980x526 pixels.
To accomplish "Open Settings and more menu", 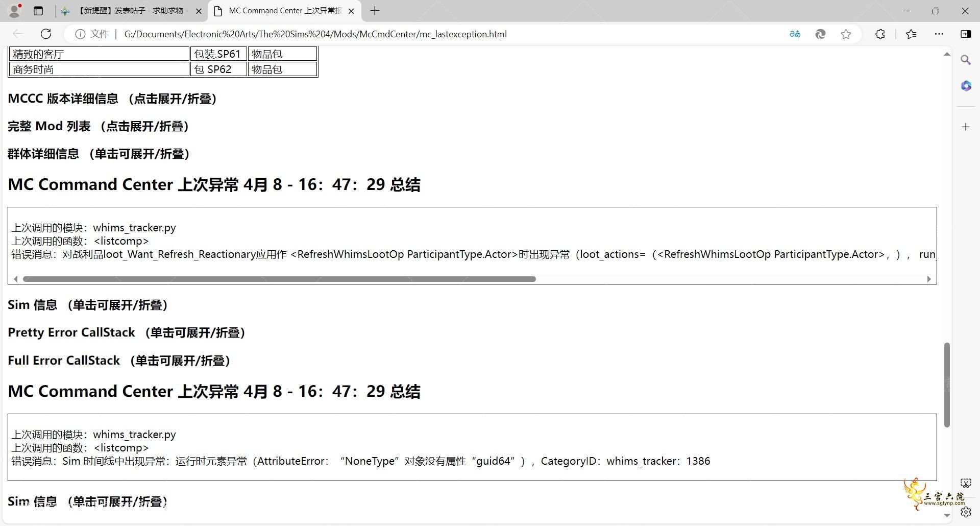I will pyautogui.click(x=939, y=34).
